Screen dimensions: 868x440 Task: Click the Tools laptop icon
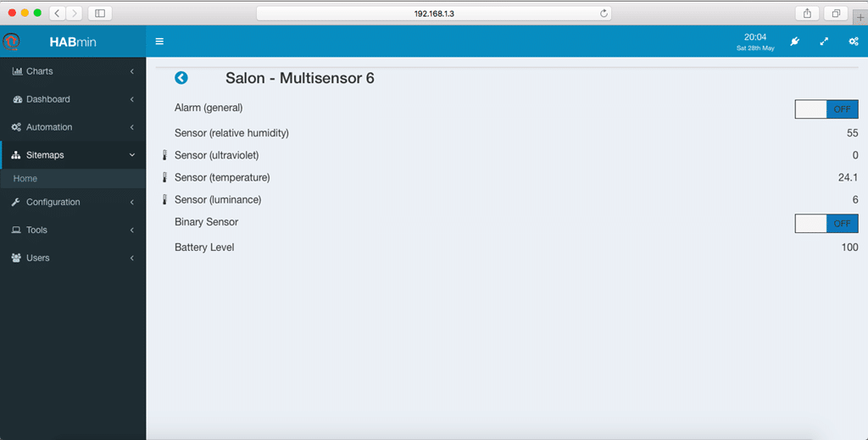[16, 231]
